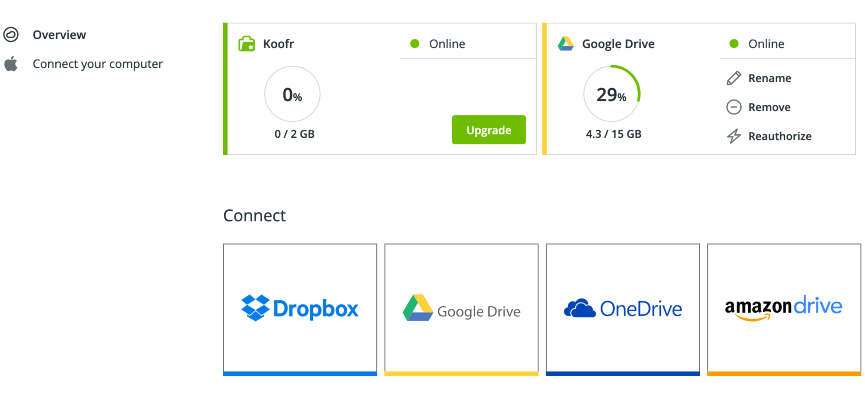865x400 pixels.
Task: Reauthorize the Google Drive connection
Action: pyautogui.click(x=779, y=136)
